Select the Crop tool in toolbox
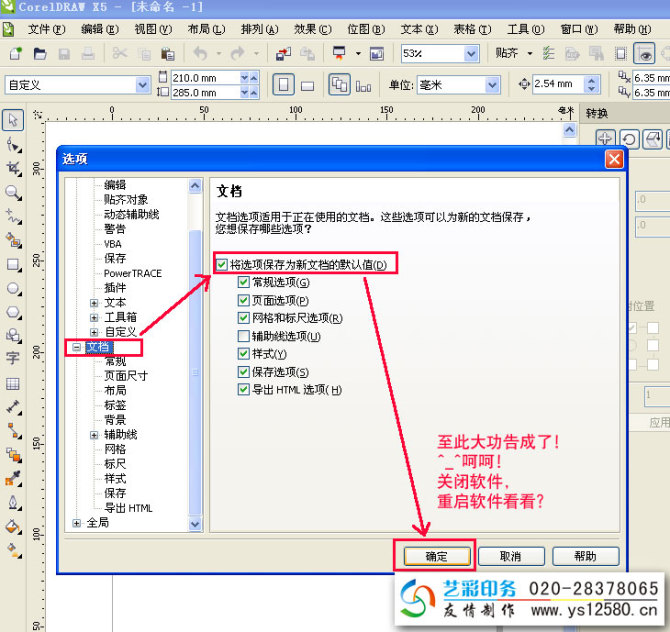The image size is (670, 632). coord(13,168)
